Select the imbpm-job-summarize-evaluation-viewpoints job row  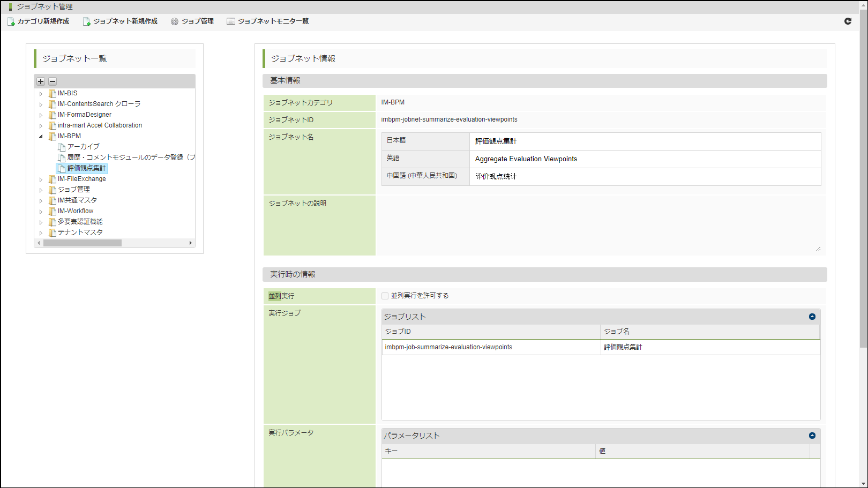[490, 347]
